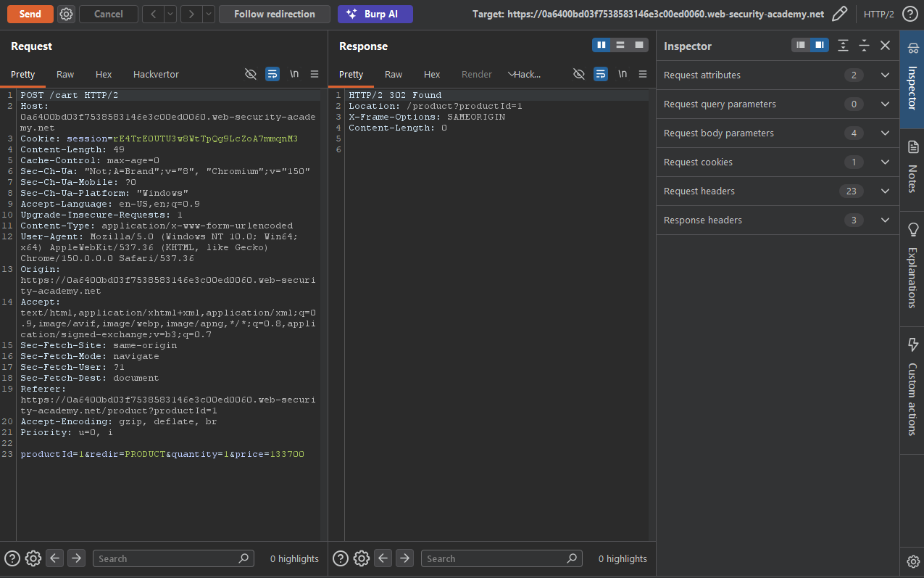Viewport: 924px width, 578px height.
Task: Open forward history dropdown arrow
Action: coord(209,14)
